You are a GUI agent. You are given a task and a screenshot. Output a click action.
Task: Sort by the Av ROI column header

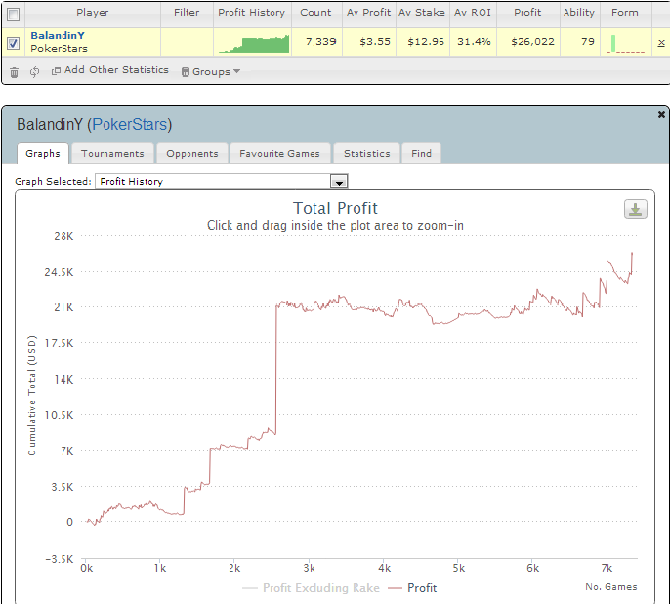472,13
